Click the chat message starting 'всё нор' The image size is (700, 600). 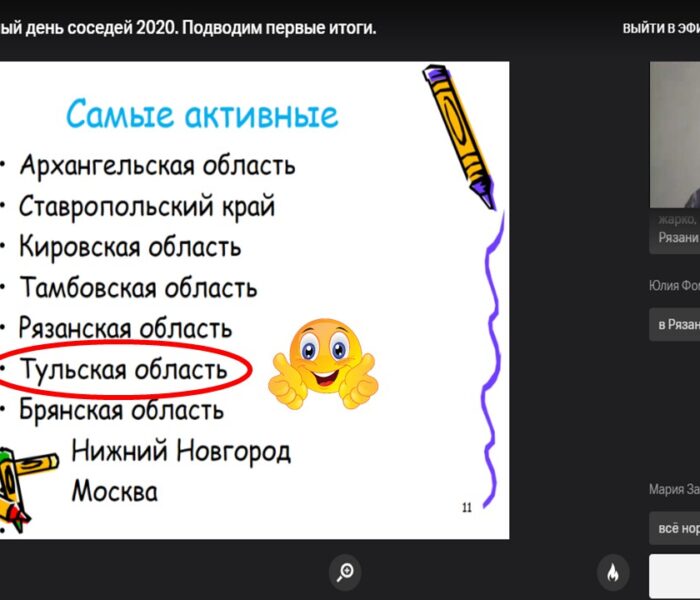click(x=675, y=528)
